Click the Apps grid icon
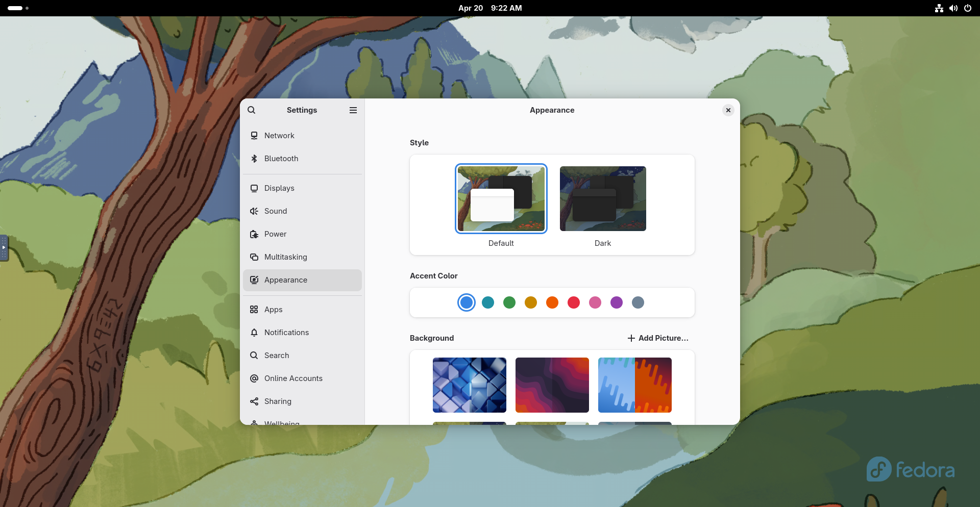The height and width of the screenshot is (507, 980). (x=254, y=310)
